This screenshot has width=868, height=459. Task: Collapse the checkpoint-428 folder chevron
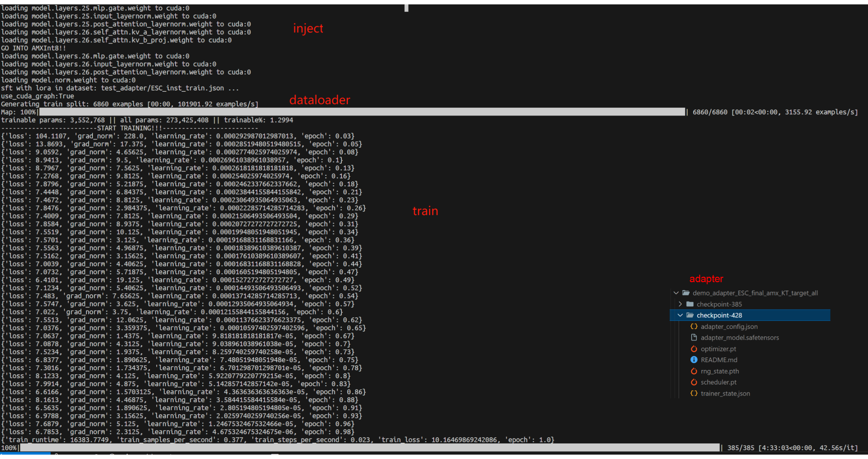pyautogui.click(x=680, y=315)
